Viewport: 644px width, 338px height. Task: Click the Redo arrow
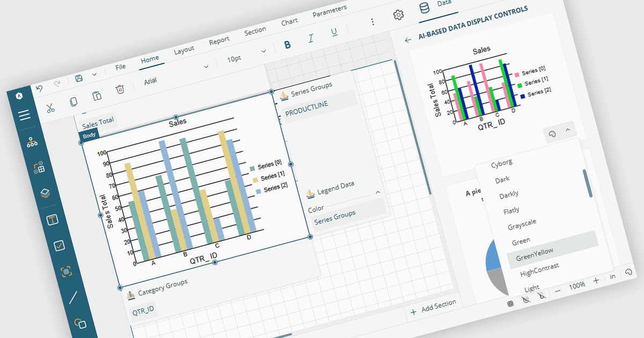57,84
